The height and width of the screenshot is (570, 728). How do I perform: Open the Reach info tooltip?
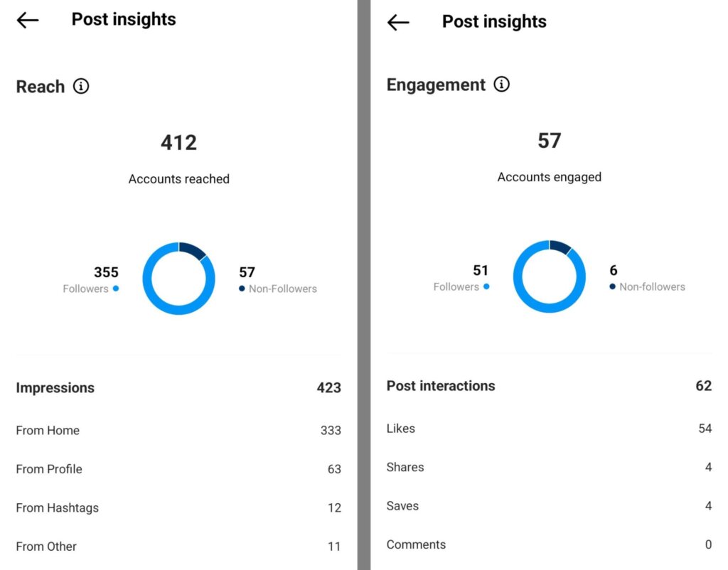[x=81, y=86]
